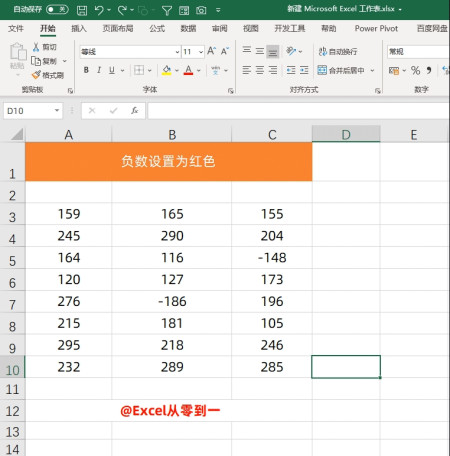Toggle 自动换行 wrap text

338,51
